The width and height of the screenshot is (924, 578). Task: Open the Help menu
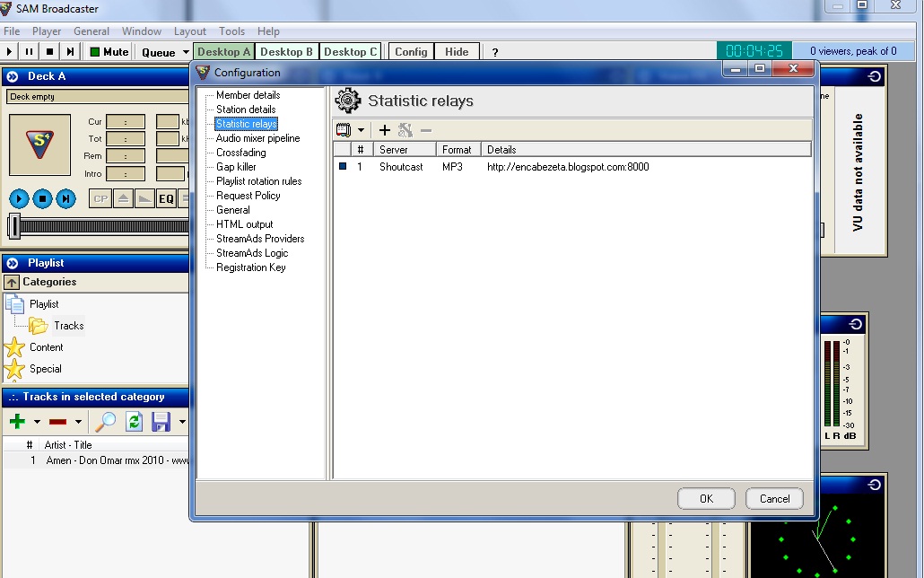coord(268,31)
